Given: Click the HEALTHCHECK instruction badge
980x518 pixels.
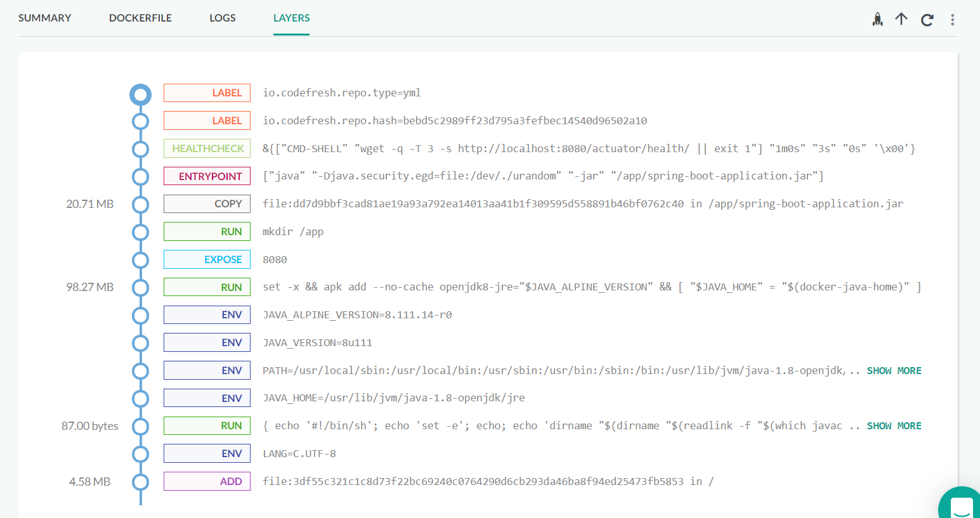Looking at the screenshot, I should pyautogui.click(x=207, y=148).
